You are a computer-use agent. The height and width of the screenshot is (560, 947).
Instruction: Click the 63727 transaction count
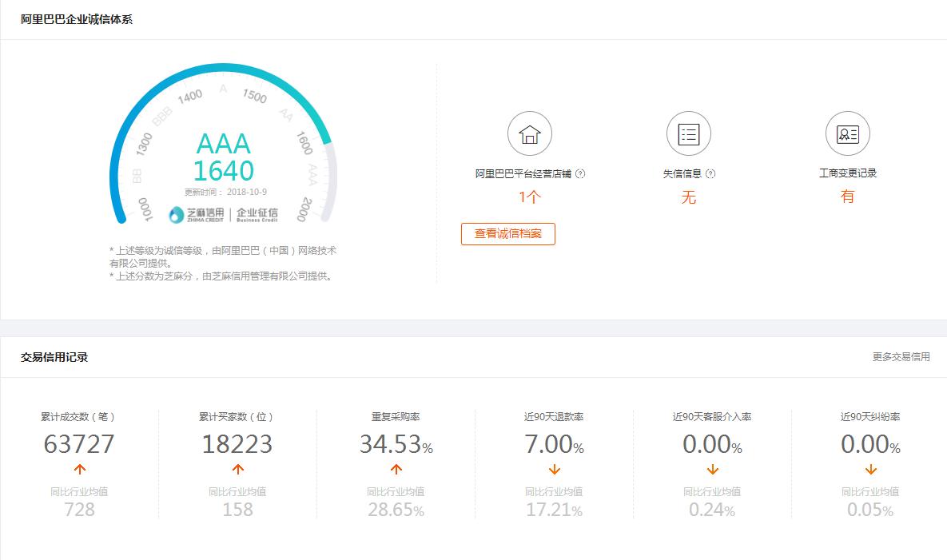point(79,444)
